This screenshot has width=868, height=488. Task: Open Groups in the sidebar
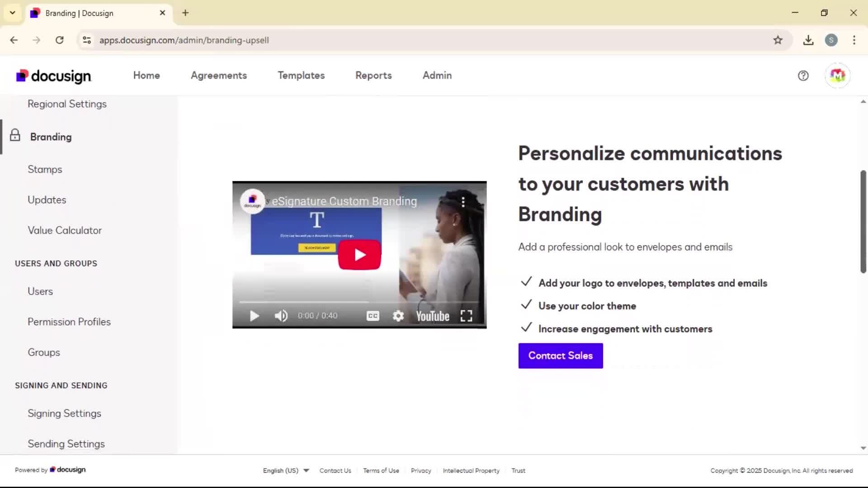click(43, 352)
